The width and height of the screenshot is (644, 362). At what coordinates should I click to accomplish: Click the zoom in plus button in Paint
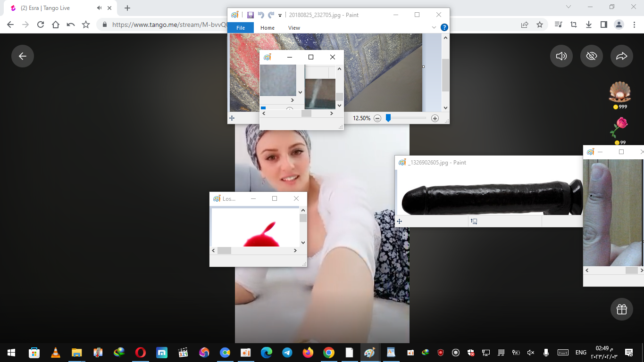[x=435, y=118]
